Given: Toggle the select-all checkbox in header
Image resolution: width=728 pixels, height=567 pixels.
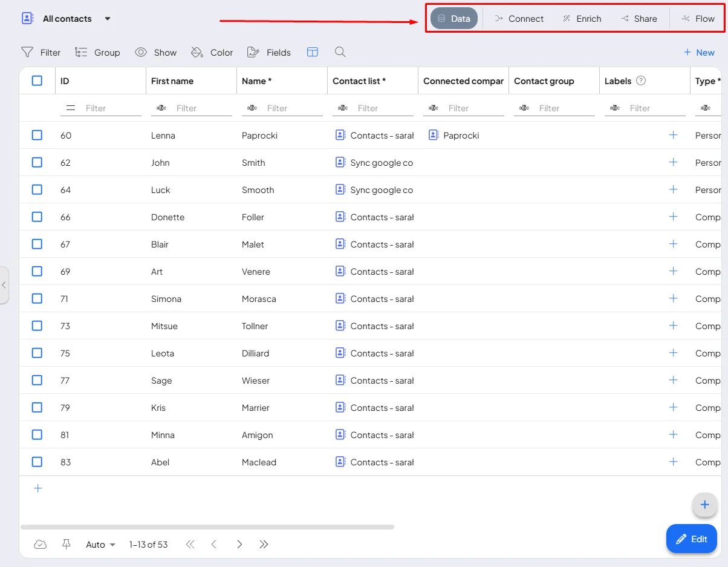Looking at the screenshot, I should pos(37,80).
